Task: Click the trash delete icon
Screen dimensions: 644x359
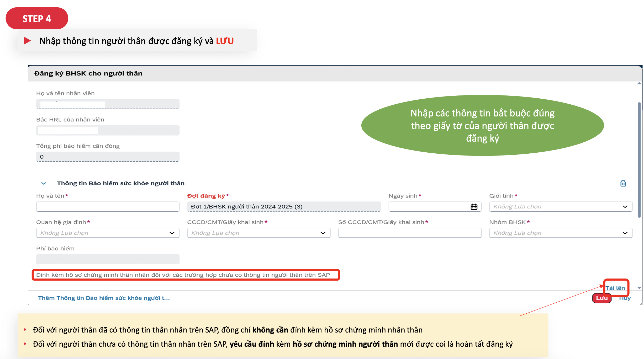Action: (623, 183)
